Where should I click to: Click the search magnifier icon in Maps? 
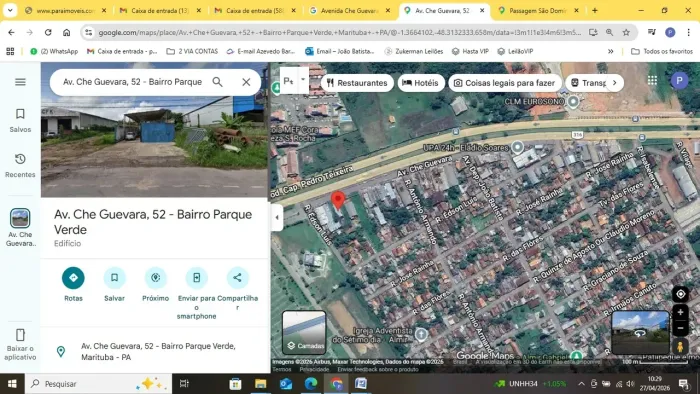click(217, 82)
